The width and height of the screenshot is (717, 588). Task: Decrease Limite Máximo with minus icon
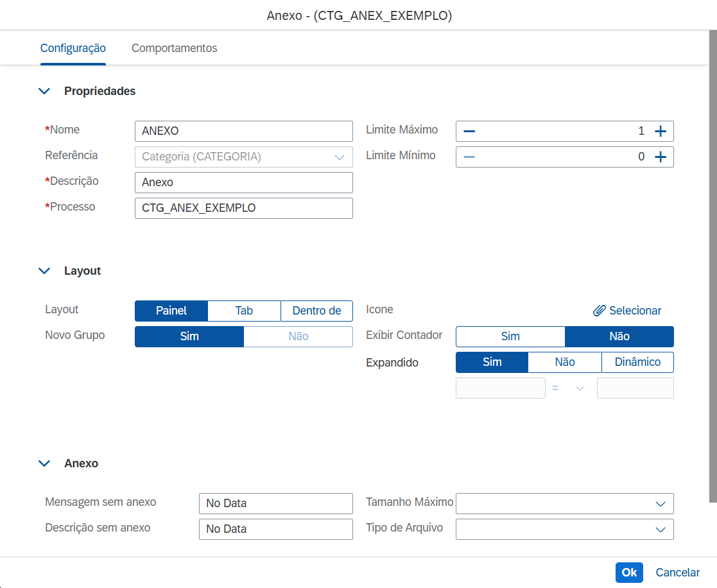click(x=469, y=132)
